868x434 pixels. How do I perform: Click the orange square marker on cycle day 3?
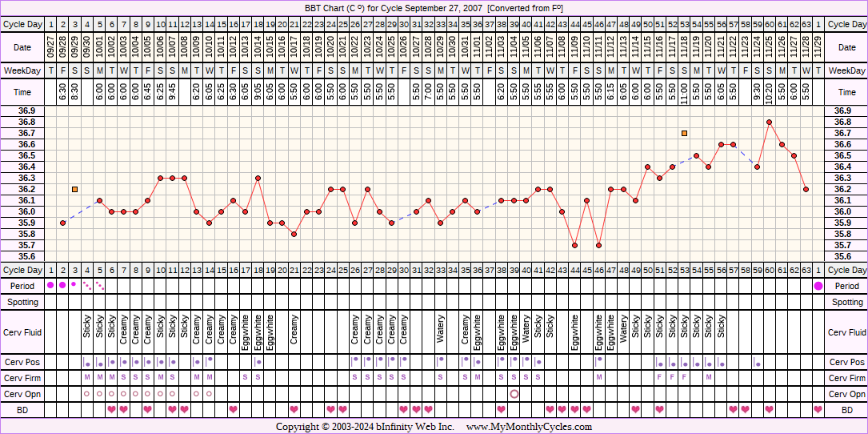coord(75,189)
